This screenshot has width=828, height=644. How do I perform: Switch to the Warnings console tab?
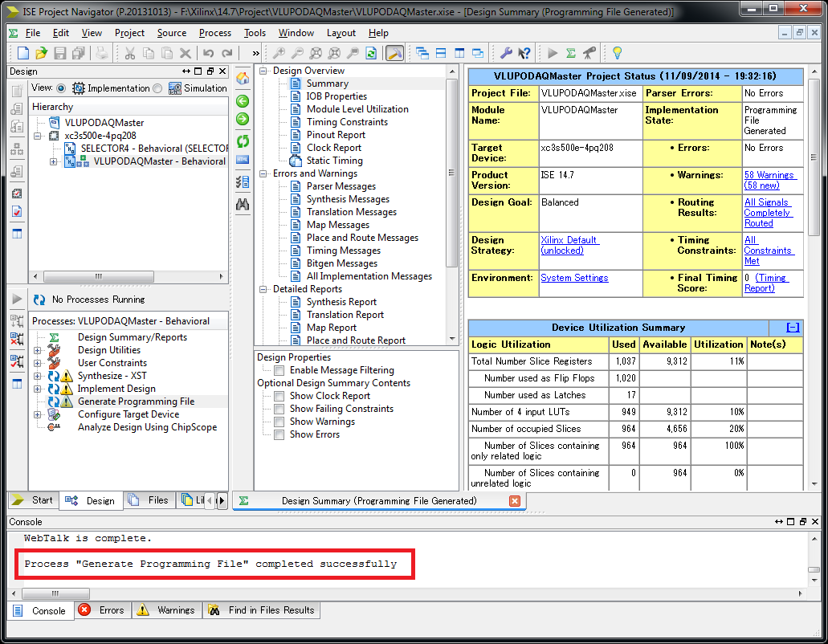[165, 610]
